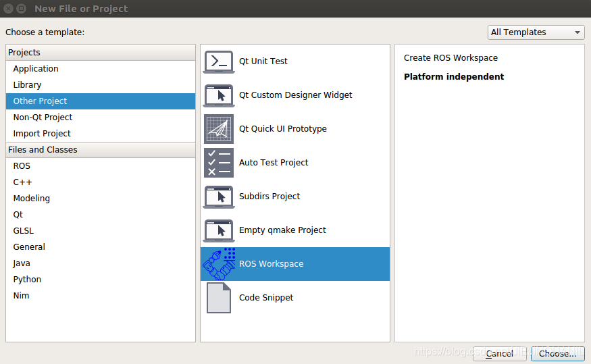The width and height of the screenshot is (591, 364).
Task: Select the Application project category
Action: (x=101, y=69)
